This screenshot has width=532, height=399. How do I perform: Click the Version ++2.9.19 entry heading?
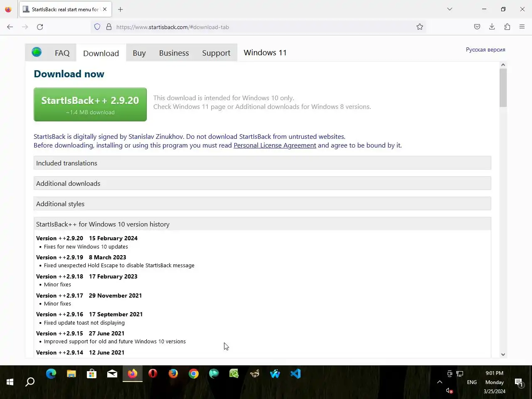[81, 257]
